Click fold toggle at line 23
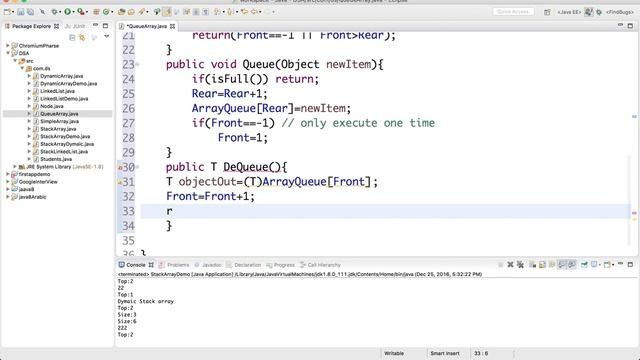Screen dimensions: 640x360 [x=138, y=64]
